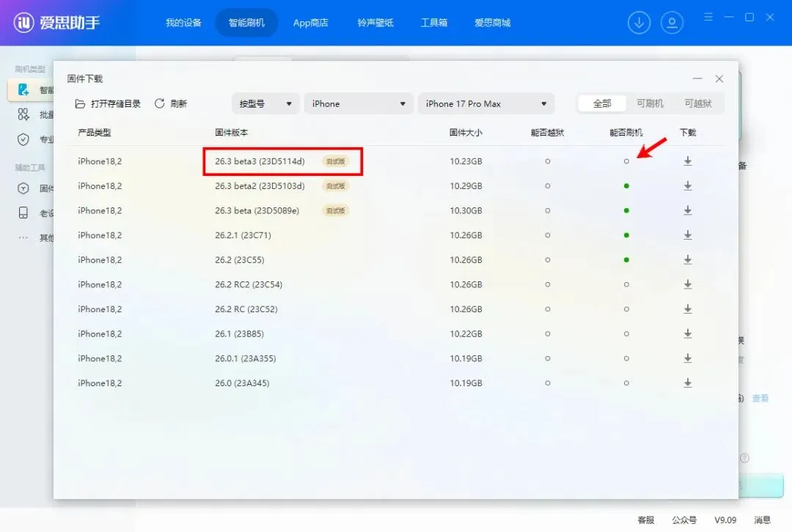Click the 刷新 button
The image size is (792, 532).
(171, 103)
